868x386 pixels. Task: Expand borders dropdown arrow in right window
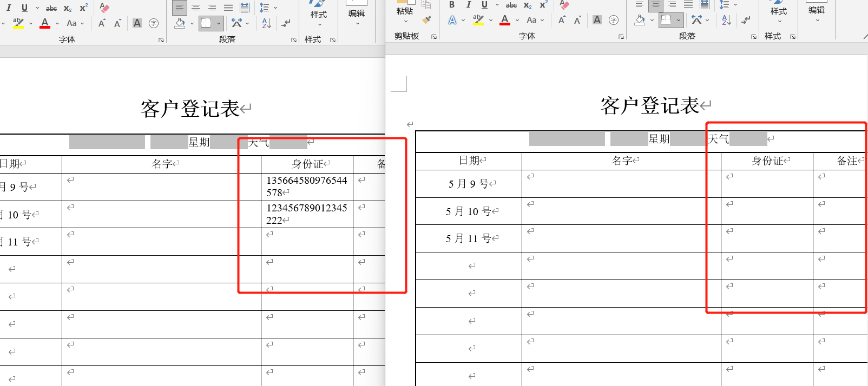tap(679, 20)
